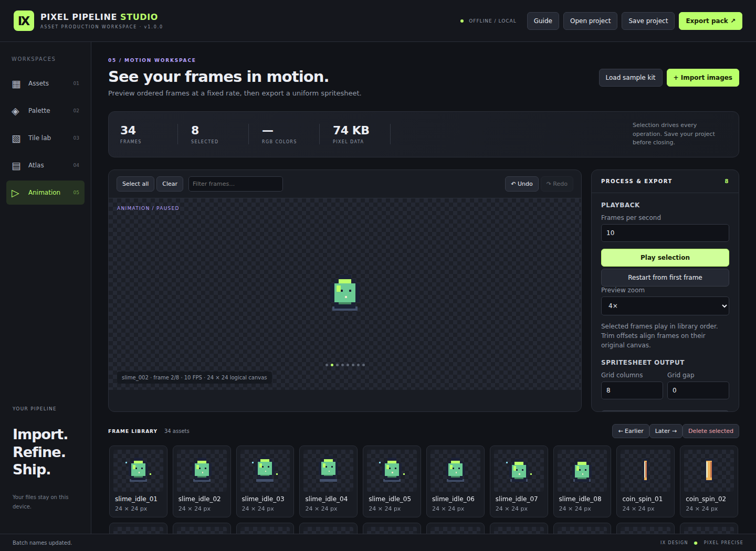
Task: Click Export pack button
Action: point(710,21)
